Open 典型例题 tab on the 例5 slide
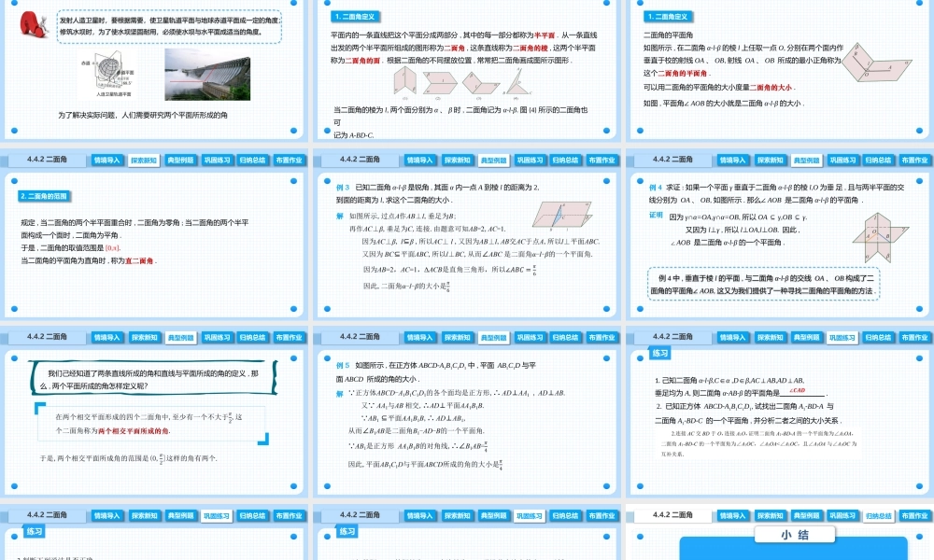Screen dimensions: 934x560 coord(493,338)
